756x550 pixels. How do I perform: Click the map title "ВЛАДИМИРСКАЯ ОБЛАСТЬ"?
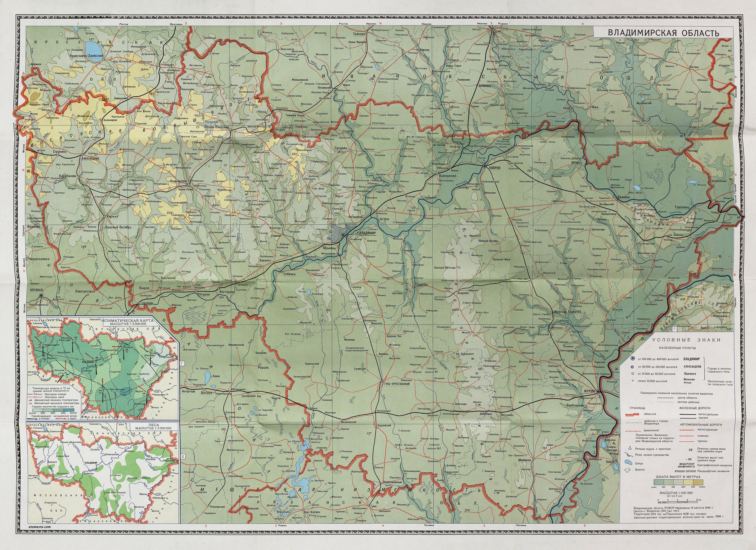coord(664,33)
